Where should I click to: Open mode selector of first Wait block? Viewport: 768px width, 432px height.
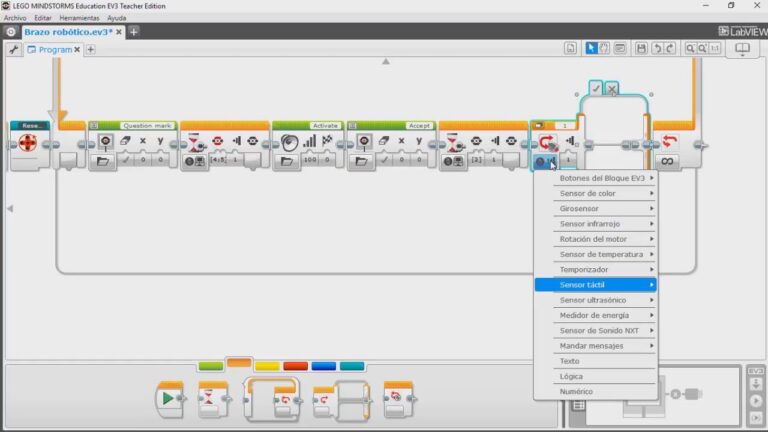(x=195, y=161)
